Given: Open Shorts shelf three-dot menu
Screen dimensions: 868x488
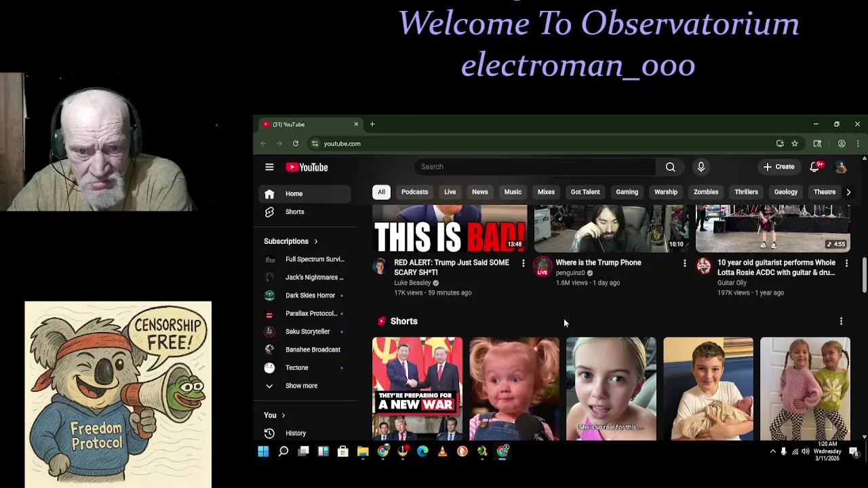Looking at the screenshot, I should 841,321.
